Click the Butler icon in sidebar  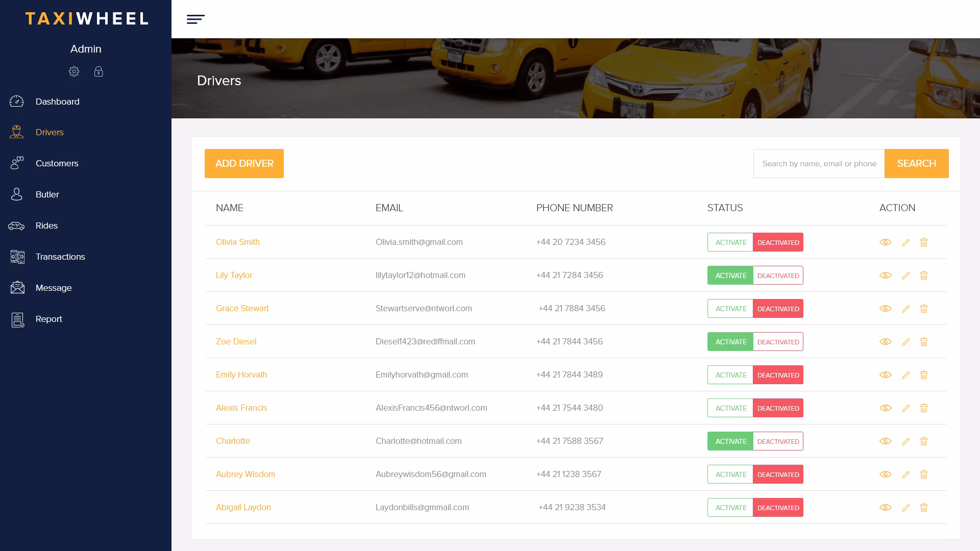[x=16, y=194]
